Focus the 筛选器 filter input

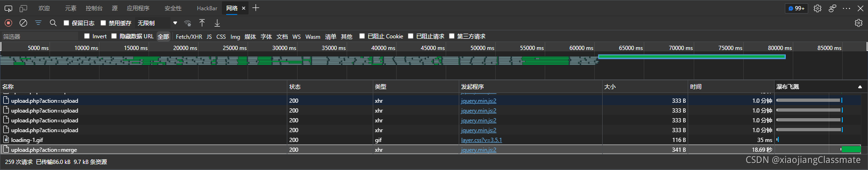click(39, 36)
